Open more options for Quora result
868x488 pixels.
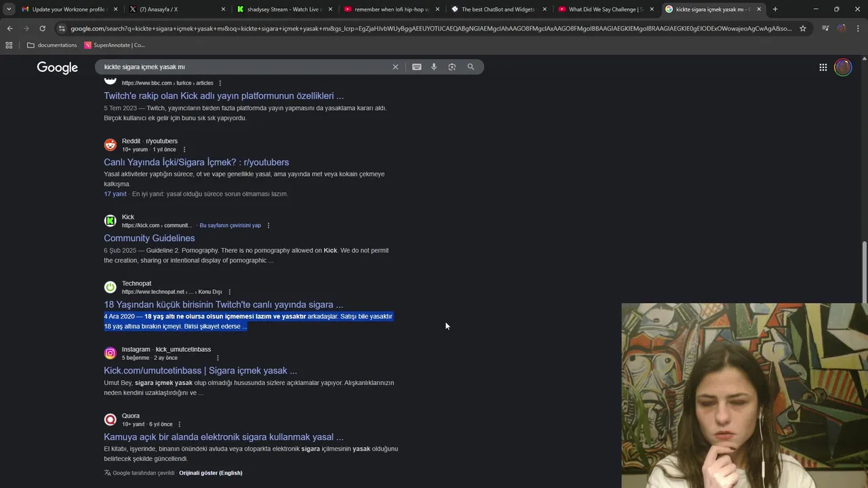(179, 424)
